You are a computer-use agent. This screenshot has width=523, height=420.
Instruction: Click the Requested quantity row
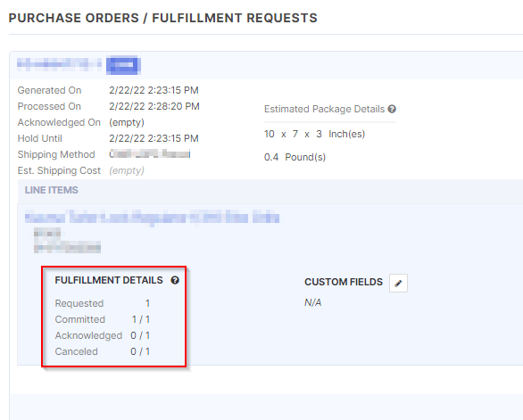(103, 303)
